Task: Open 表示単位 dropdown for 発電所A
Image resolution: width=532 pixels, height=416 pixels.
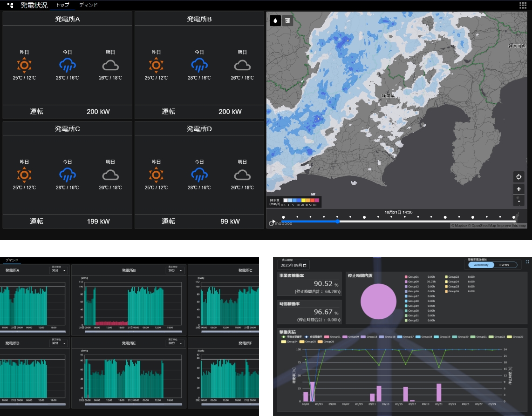Action: [58, 270]
